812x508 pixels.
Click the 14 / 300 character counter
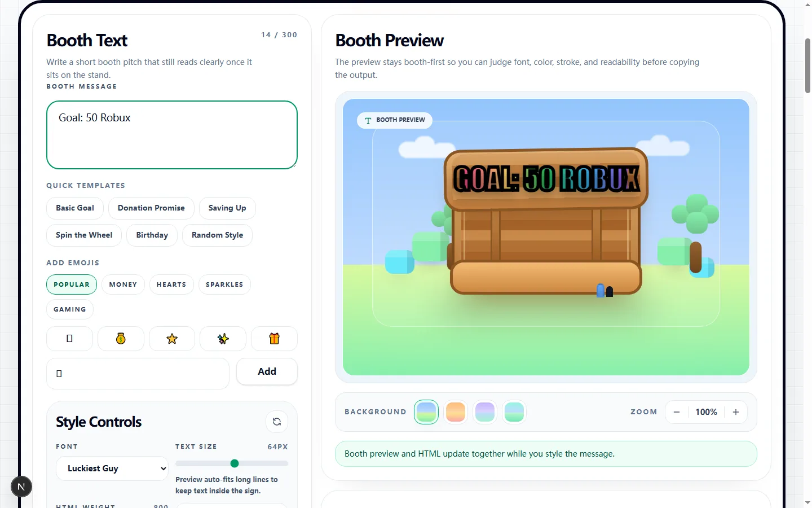(x=279, y=35)
